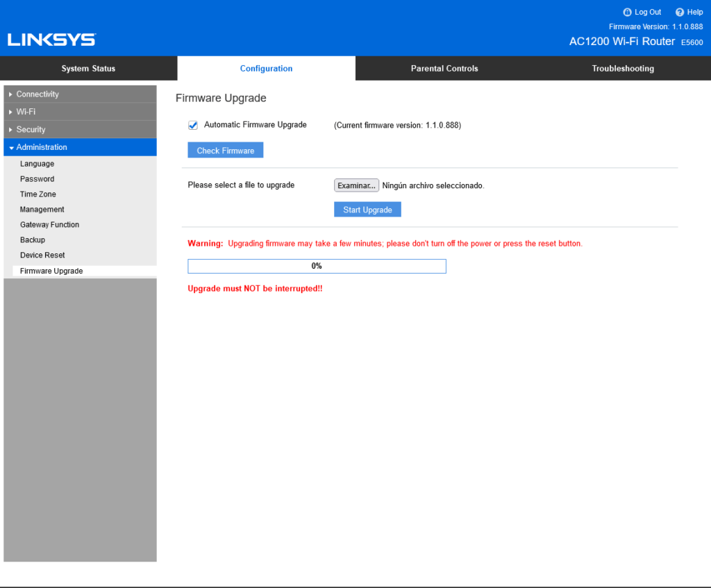Collapse the Administration section arrow
The width and height of the screenshot is (711, 588).
click(11, 148)
